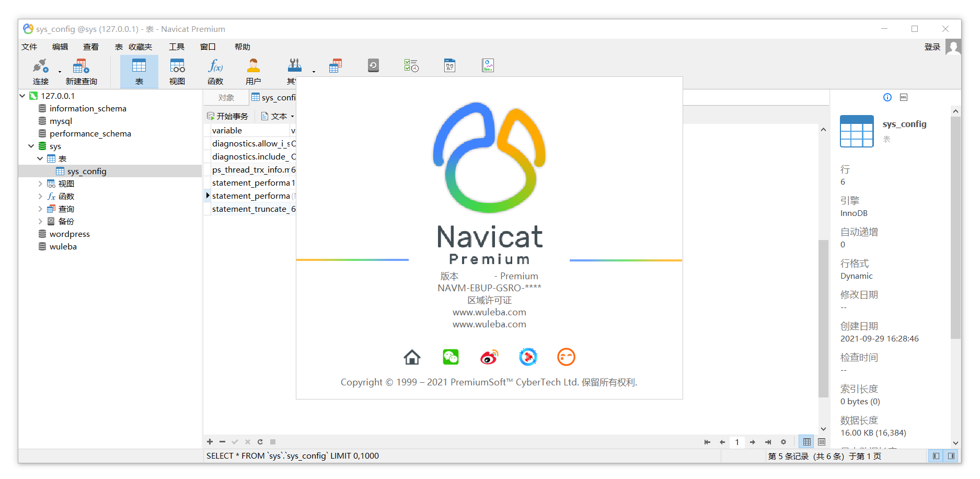
Task: Switch to the 对象 tab
Action: point(226,97)
